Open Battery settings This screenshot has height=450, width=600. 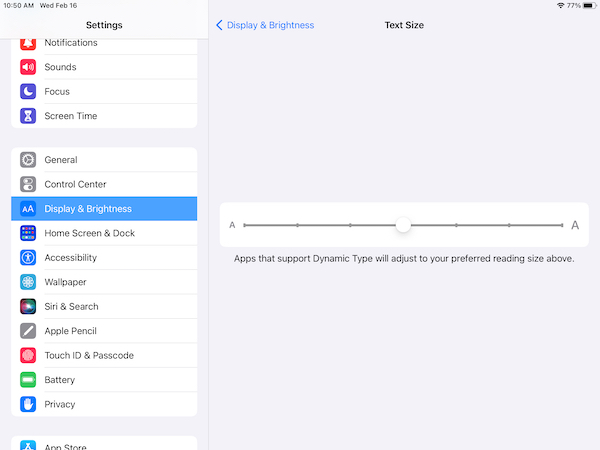click(x=104, y=380)
